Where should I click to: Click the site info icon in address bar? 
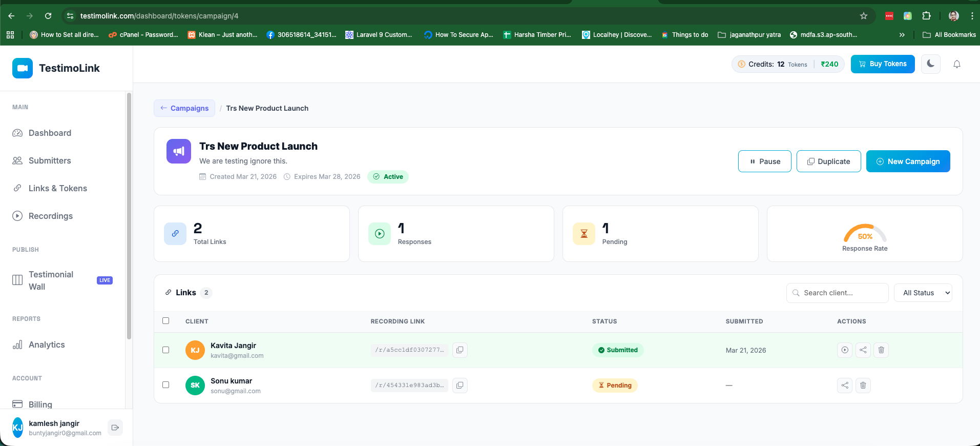[70, 16]
